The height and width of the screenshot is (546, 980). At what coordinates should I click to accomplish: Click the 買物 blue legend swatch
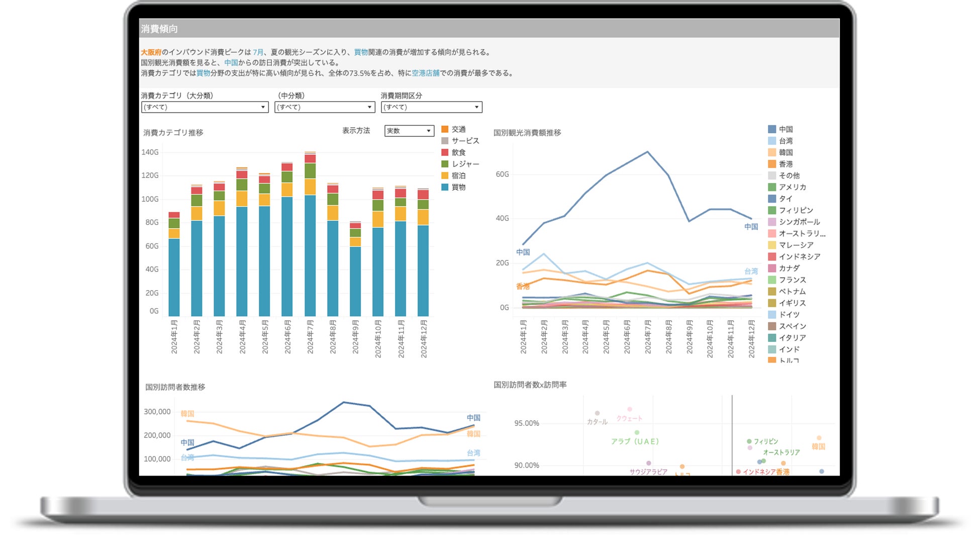(445, 187)
